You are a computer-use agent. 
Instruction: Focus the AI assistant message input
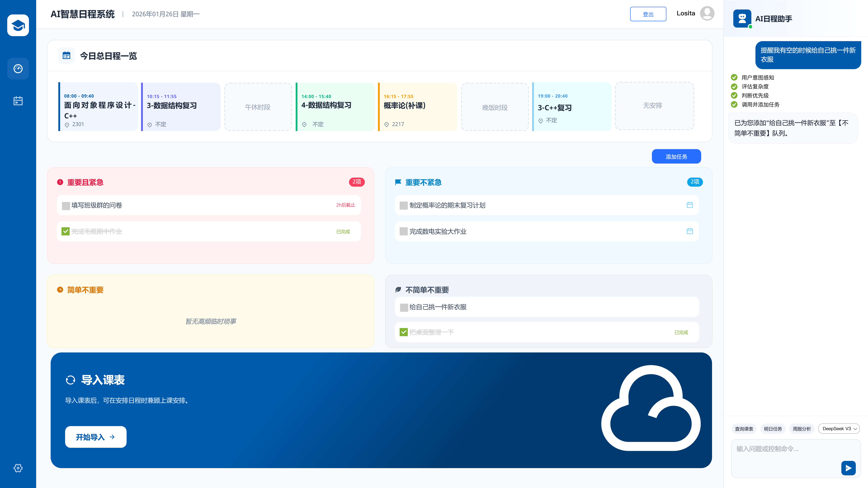pos(796,458)
